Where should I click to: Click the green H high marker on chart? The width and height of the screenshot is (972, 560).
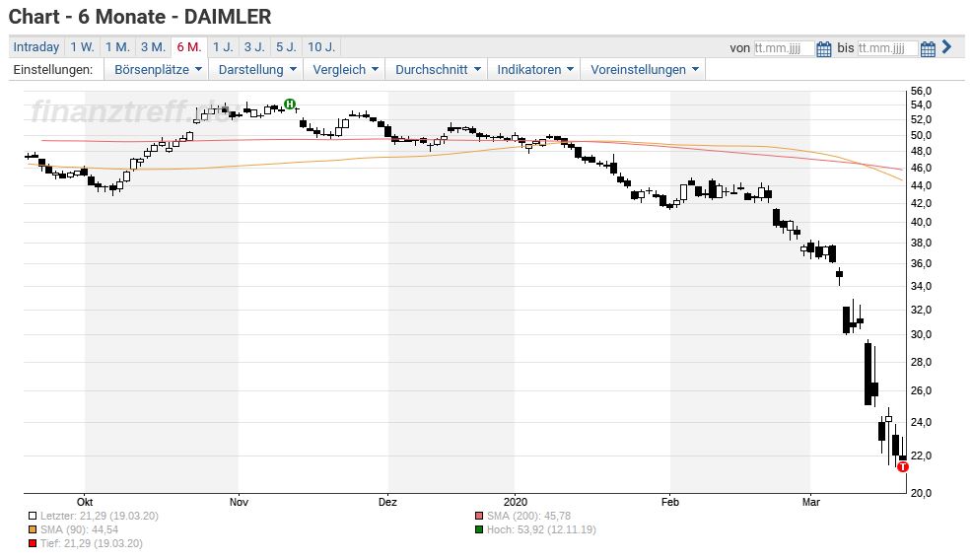coord(290,105)
